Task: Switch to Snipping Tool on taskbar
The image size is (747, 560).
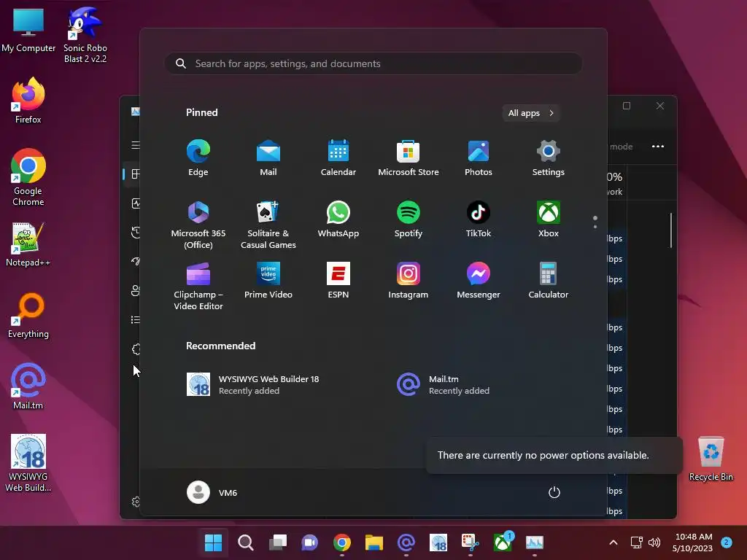Action: pyautogui.click(x=471, y=542)
